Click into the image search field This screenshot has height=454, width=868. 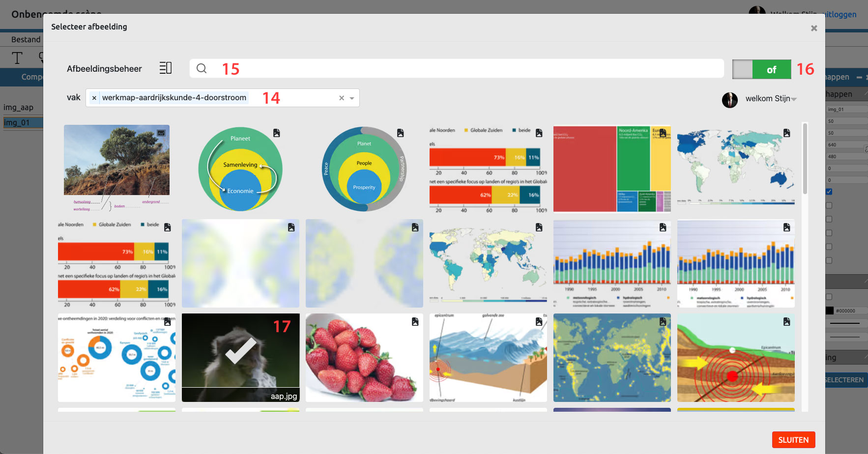coord(457,68)
